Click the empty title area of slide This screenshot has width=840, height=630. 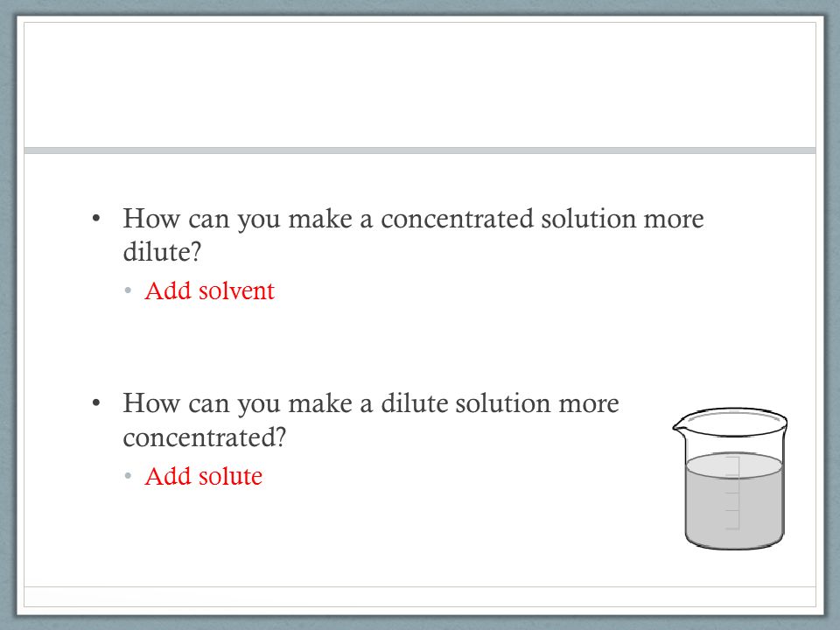(x=420, y=85)
